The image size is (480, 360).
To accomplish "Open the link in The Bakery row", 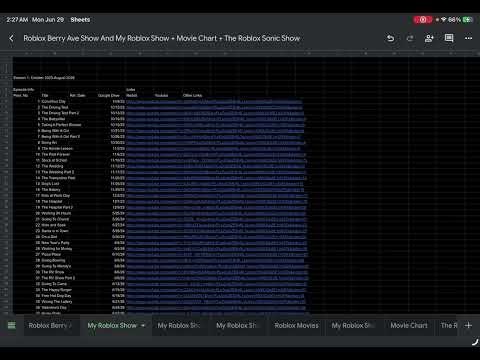I will point(215,190).
